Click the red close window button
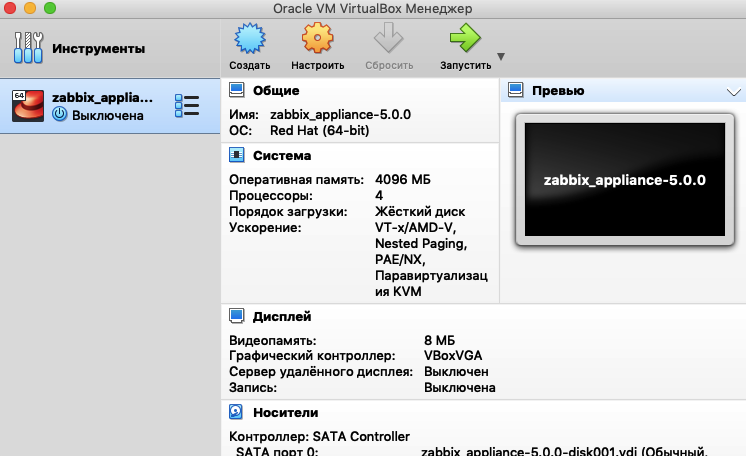This screenshot has height=456, width=746. coord(10,8)
